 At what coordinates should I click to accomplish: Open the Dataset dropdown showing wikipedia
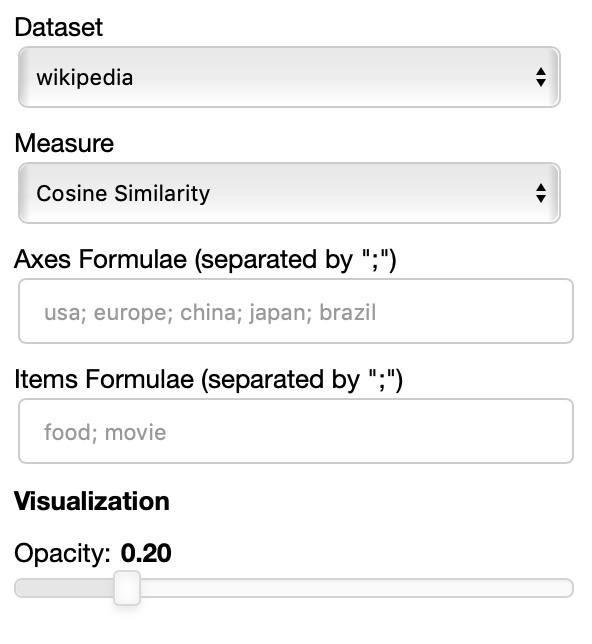[x=289, y=77]
